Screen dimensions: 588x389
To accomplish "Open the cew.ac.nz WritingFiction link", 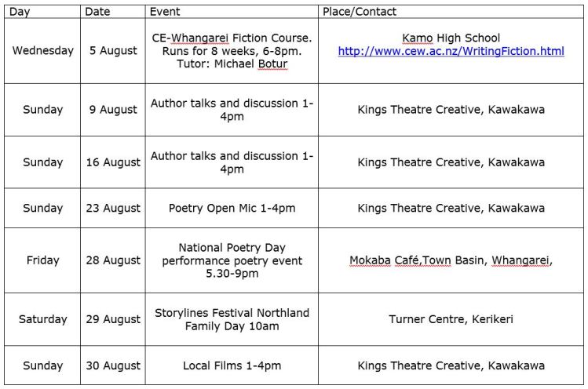I will [451, 51].
